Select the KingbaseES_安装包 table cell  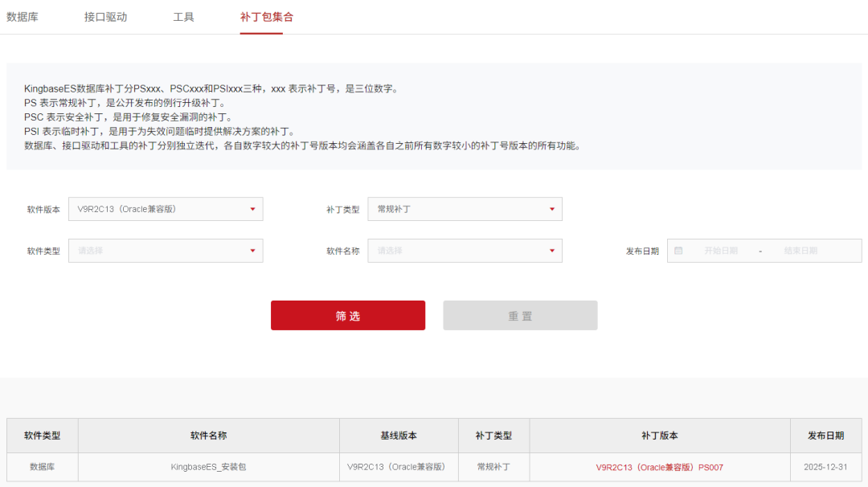pyautogui.click(x=209, y=467)
